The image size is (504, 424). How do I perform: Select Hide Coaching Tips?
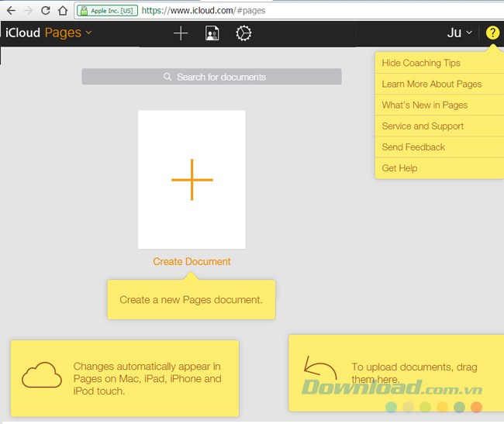(440, 63)
